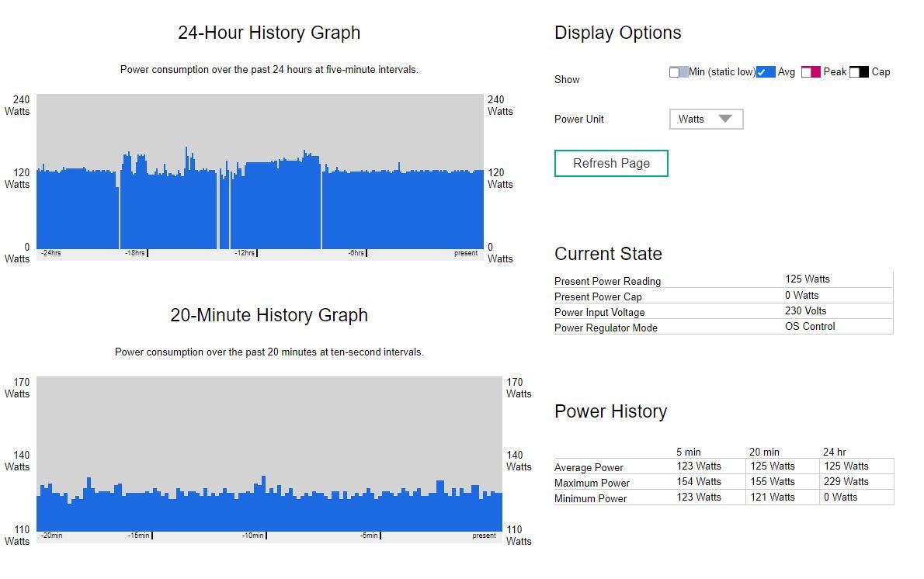Select the -10min tick on 20-minute graph
Image resolution: width=924 pixels, height=579 pixels.
(253, 536)
